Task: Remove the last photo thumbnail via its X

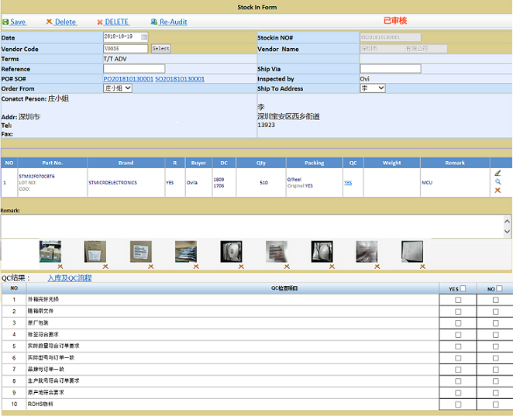Action: click(422, 267)
